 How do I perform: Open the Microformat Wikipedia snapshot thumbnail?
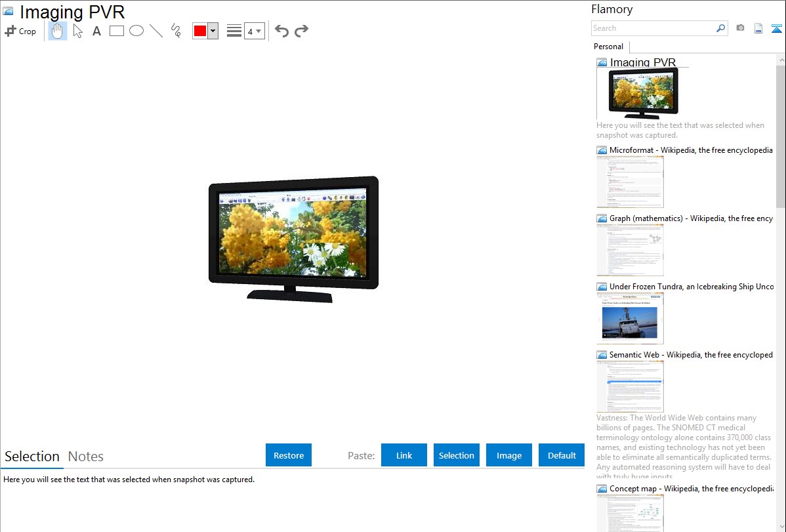point(630,182)
